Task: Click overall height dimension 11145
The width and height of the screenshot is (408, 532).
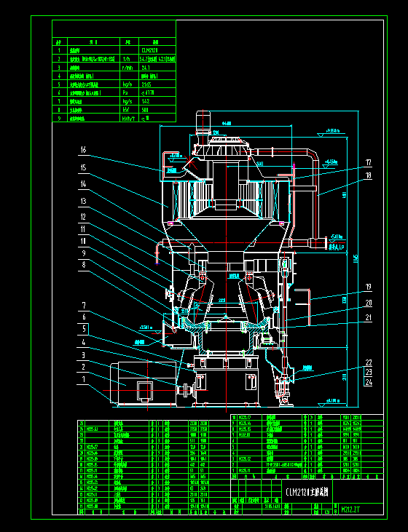Action: tap(356, 258)
